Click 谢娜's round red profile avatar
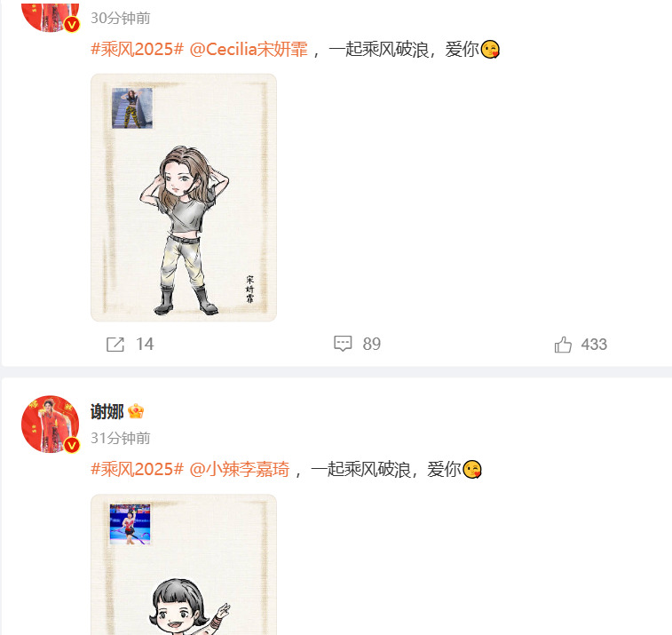 [x=51, y=424]
